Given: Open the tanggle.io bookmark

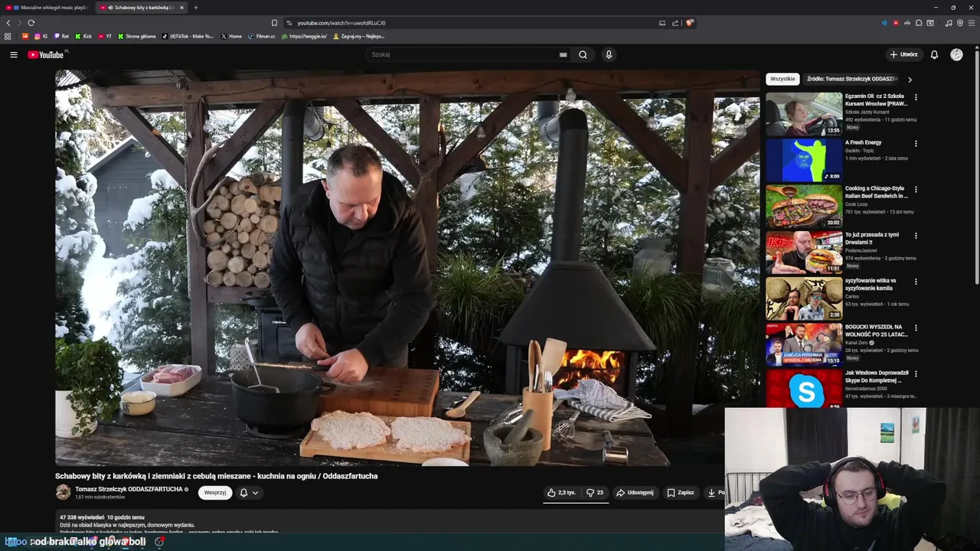Looking at the screenshot, I should (x=305, y=36).
